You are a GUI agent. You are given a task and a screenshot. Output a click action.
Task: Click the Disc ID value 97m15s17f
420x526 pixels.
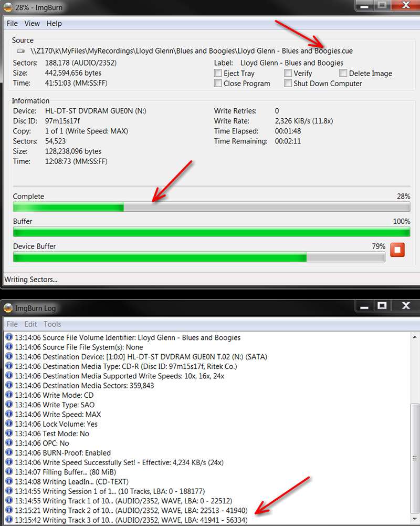(x=62, y=121)
